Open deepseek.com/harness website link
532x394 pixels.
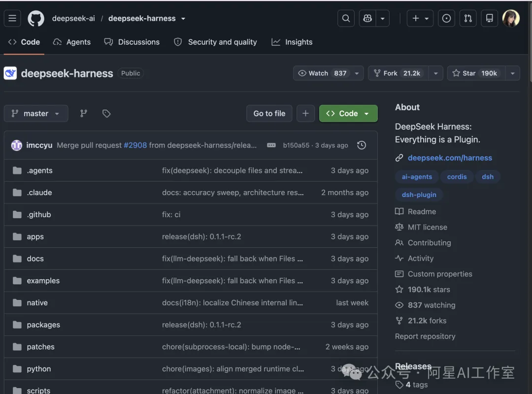[x=450, y=158]
